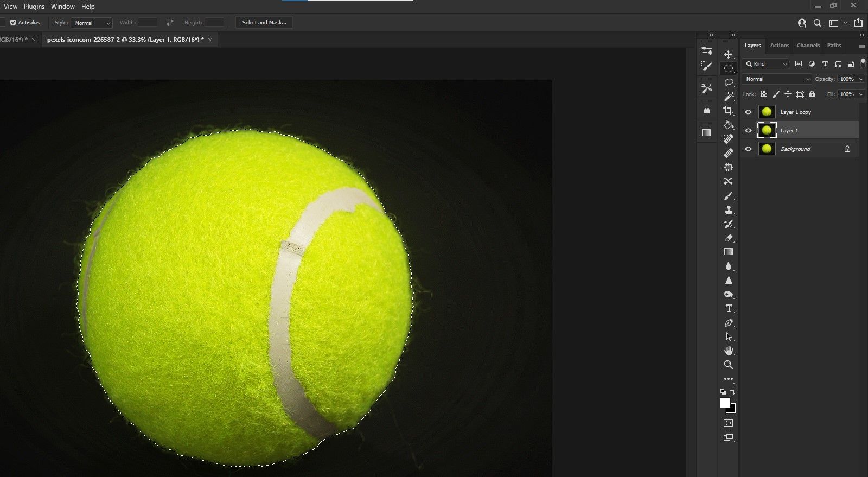This screenshot has width=868, height=477.
Task: Swap width and height values
Action: tap(170, 23)
